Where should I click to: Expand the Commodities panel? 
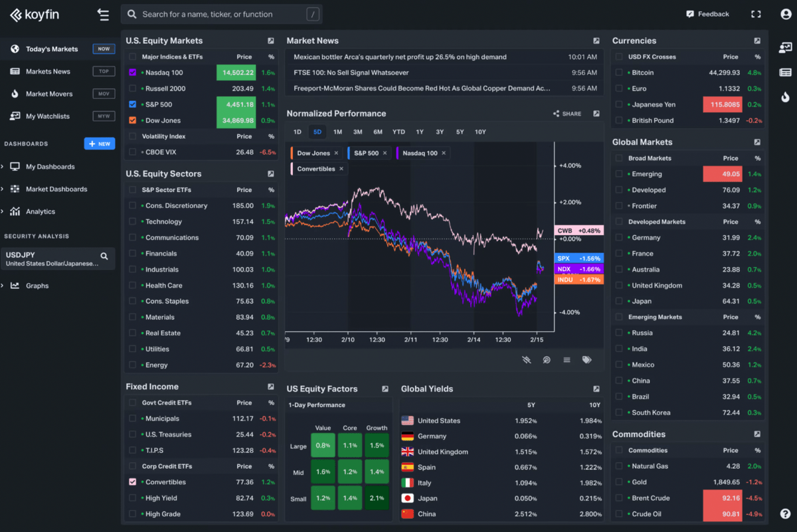[757, 434]
